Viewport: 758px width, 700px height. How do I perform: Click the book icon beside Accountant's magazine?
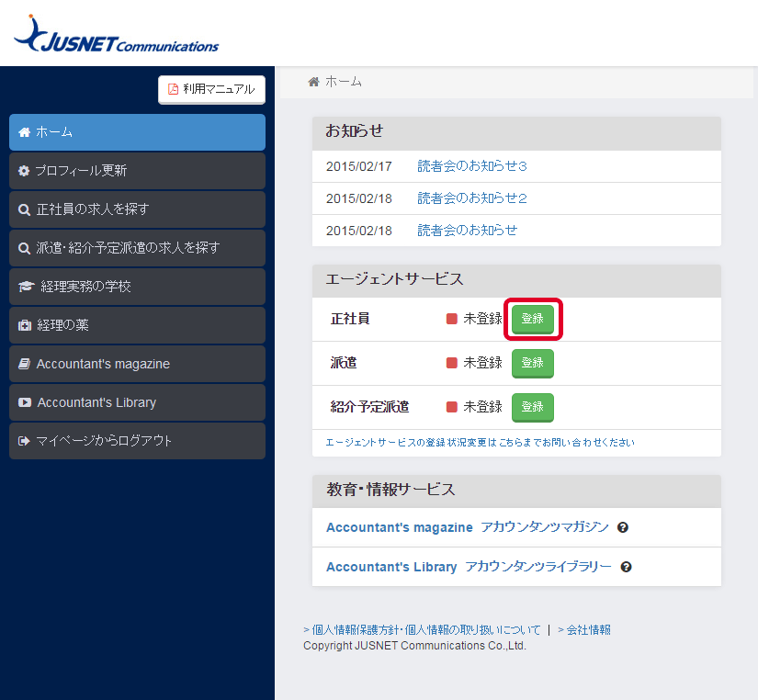click(x=24, y=364)
